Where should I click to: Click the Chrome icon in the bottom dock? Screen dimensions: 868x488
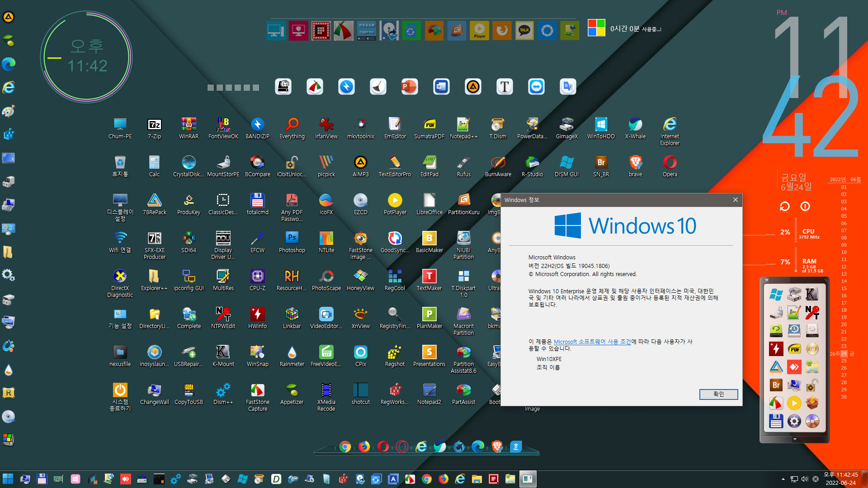pos(345,447)
